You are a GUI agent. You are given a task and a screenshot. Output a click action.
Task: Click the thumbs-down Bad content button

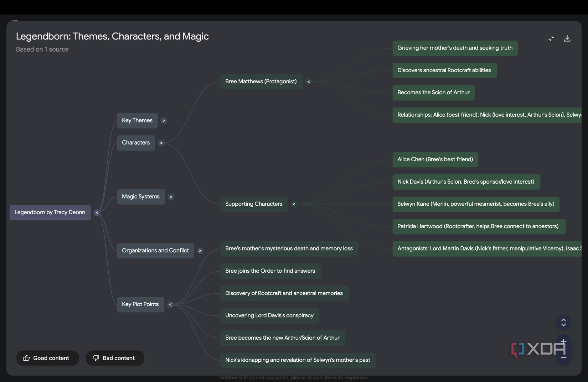coord(115,358)
